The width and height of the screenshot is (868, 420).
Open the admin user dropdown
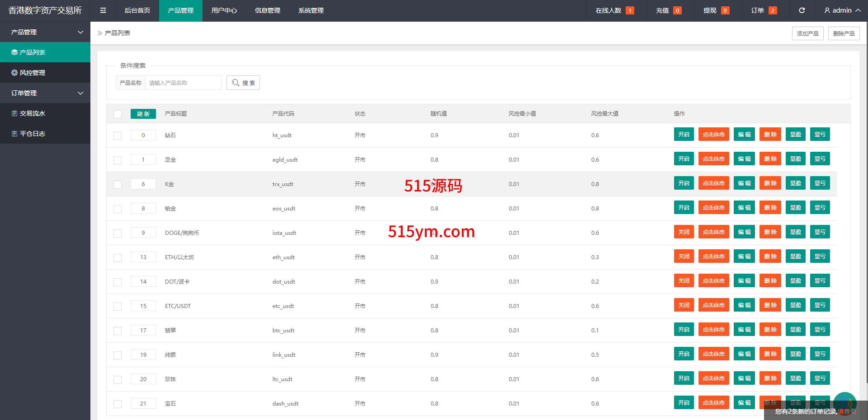(842, 10)
